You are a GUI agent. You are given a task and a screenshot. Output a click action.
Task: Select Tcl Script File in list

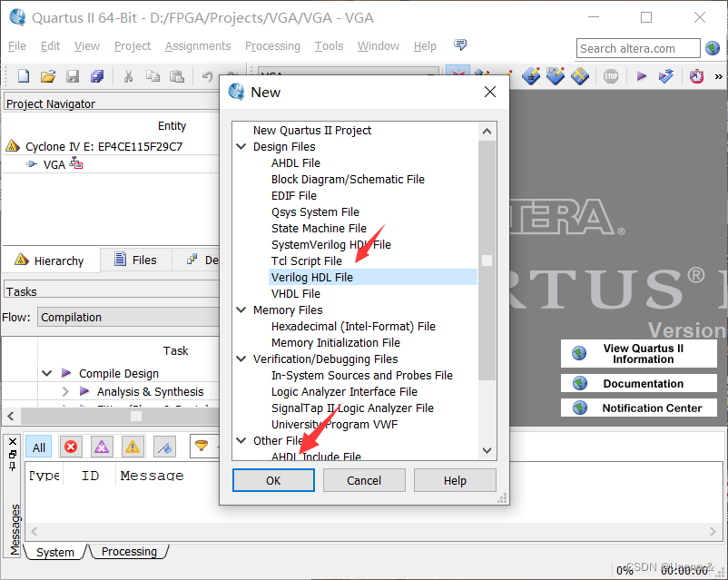click(x=307, y=261)
